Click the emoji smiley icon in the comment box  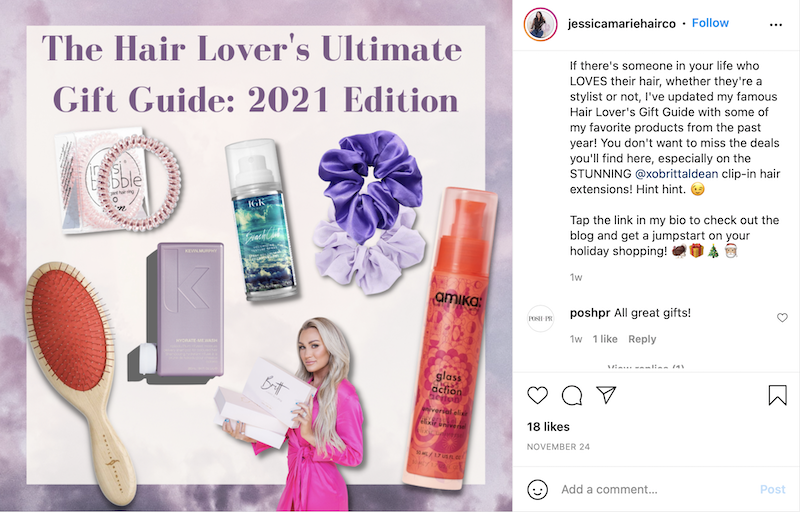coord(537,490)
